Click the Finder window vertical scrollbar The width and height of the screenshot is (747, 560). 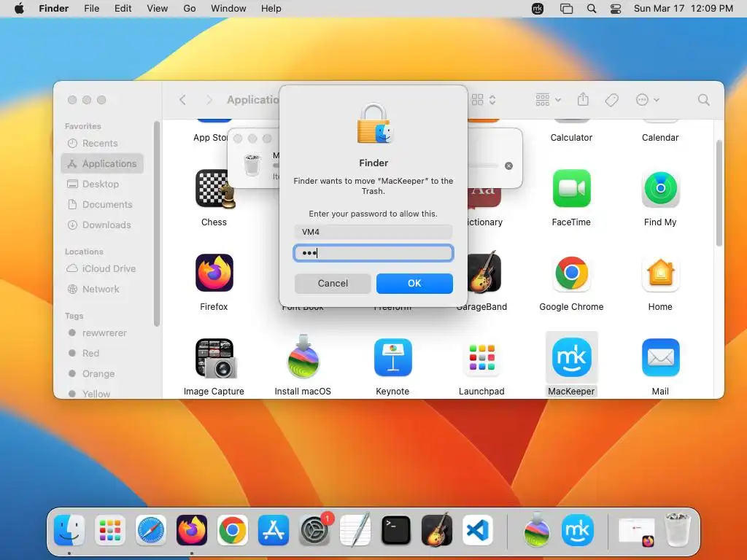[x=719, y=192]
